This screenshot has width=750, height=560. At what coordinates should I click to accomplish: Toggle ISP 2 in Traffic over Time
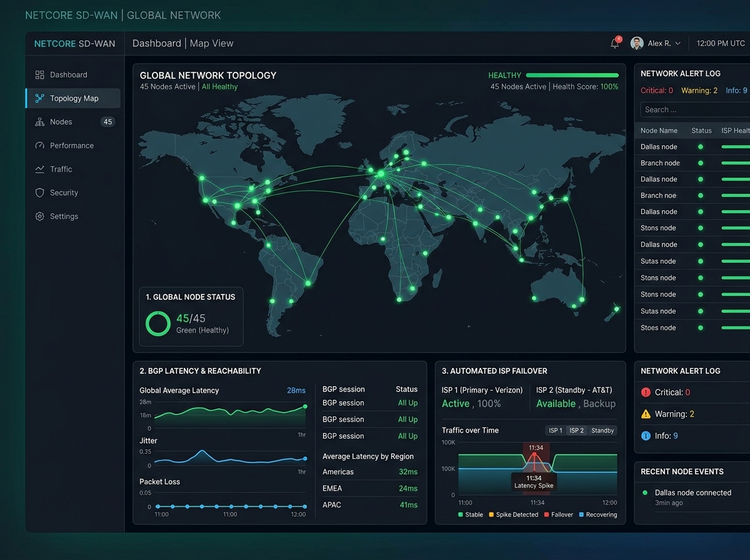(x=577, y=431)
